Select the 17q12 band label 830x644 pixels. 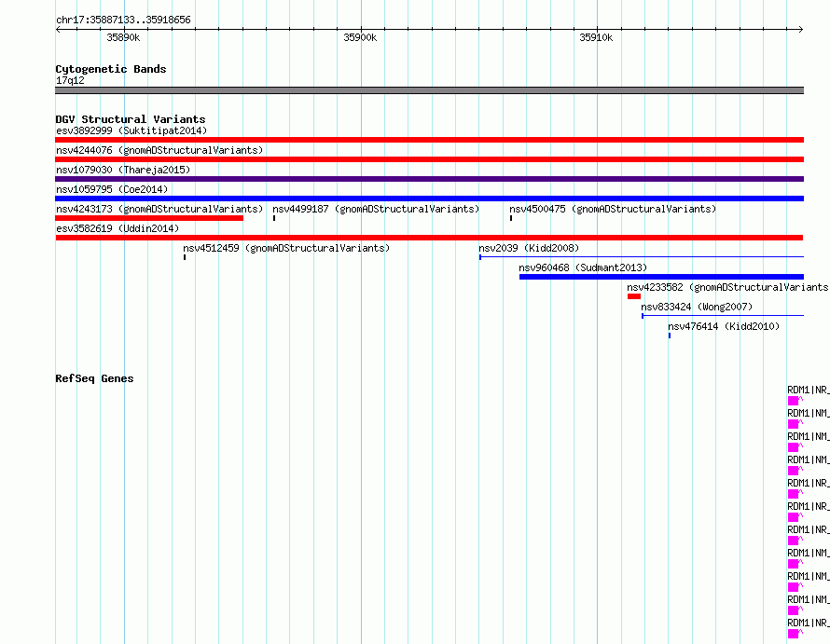(x=70, y=80)
